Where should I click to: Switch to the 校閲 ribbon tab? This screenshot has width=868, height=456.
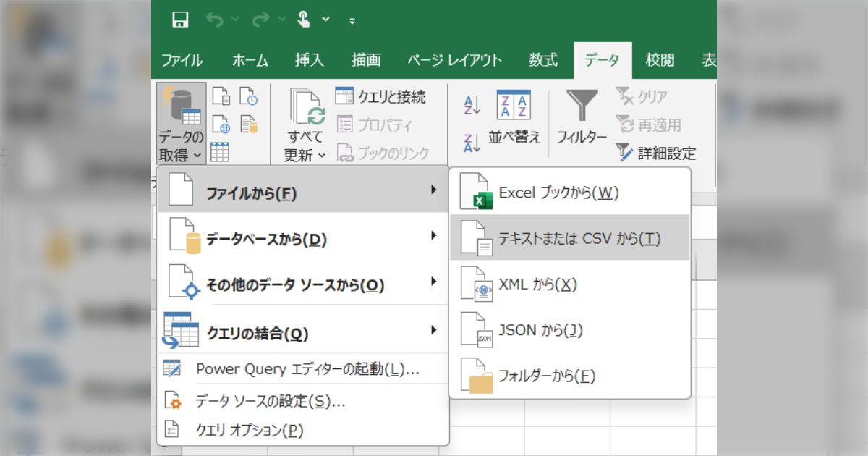coord(658,60)
